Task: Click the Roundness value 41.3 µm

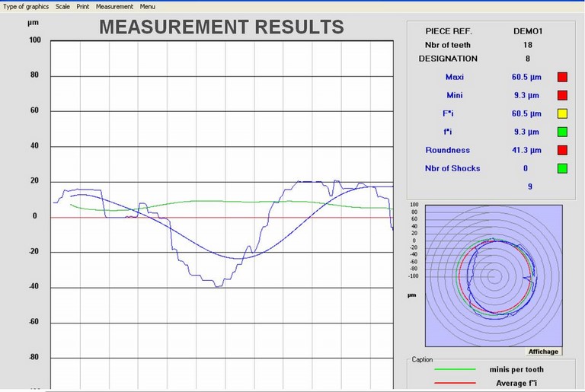Action: (527, 151)
